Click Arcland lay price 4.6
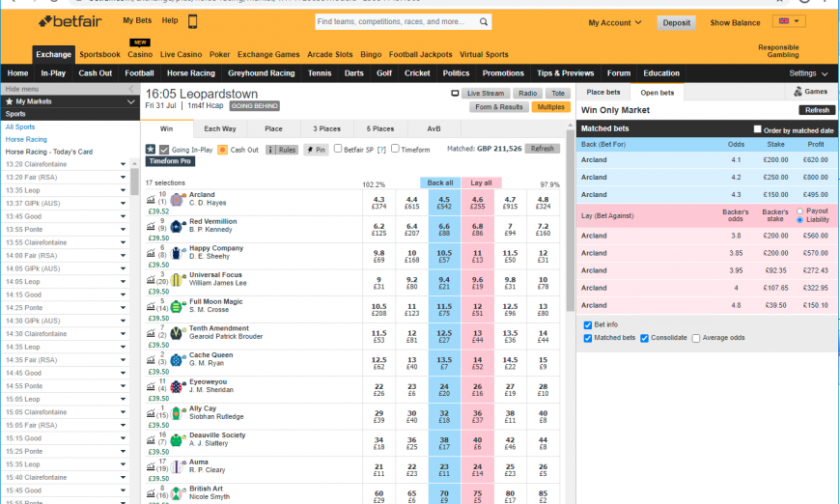The image size is (840, 504). [x=477, y=203]
